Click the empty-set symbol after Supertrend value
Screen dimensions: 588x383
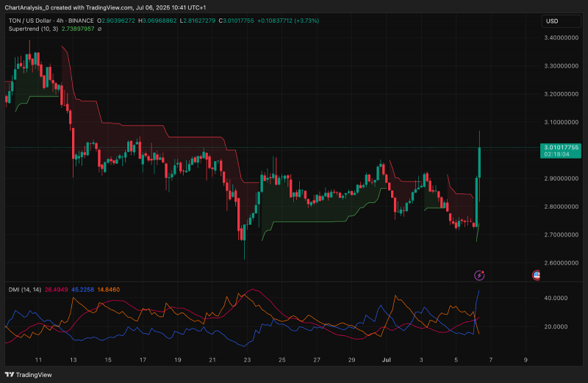pyautogui.click(x=99, y=29)
